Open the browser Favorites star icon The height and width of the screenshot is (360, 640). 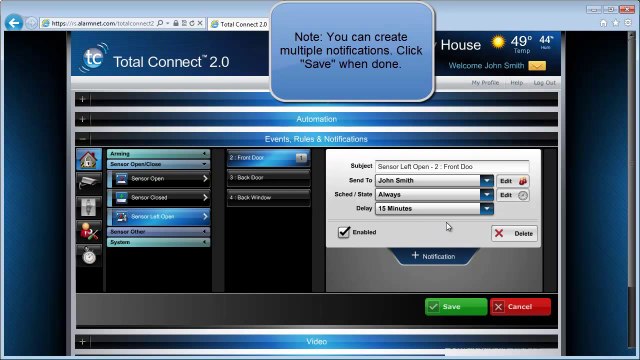(x=616, y=23)
